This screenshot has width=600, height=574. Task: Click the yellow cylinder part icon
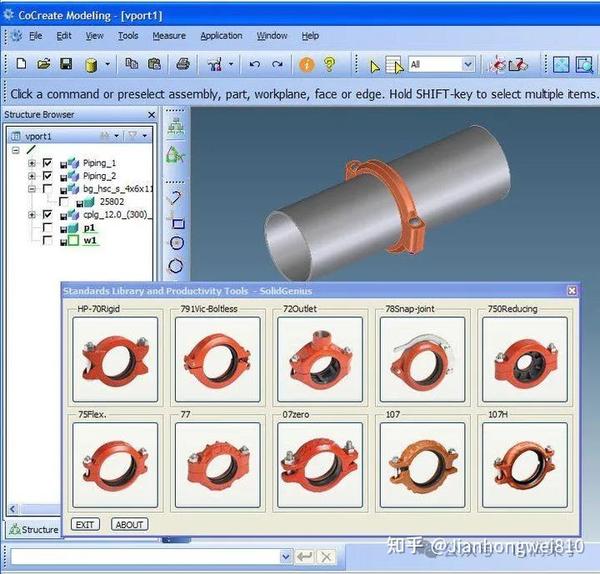click(x=91, y=65)
